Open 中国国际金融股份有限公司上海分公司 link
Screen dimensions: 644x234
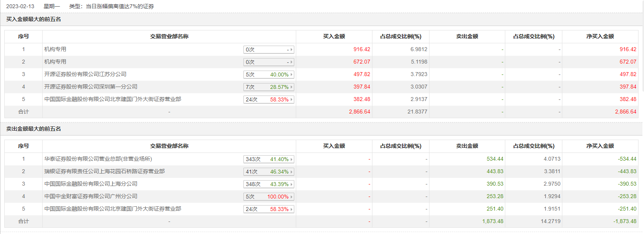tap(91, 184)
